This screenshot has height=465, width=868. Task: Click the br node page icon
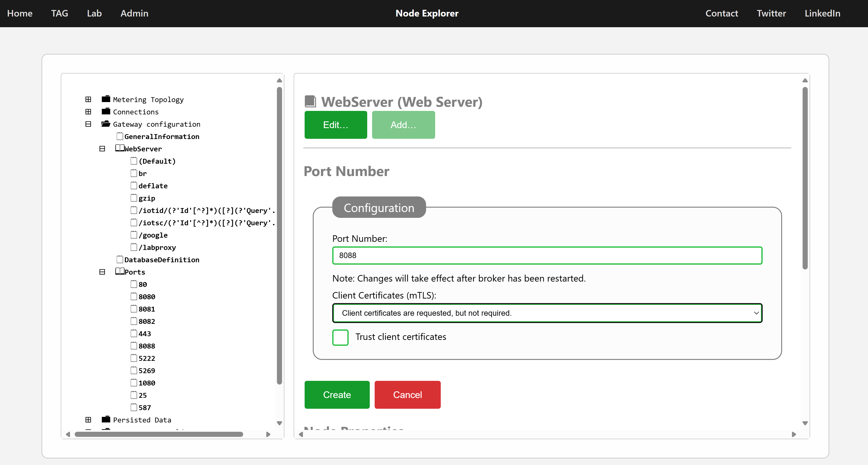click(134, 173)
